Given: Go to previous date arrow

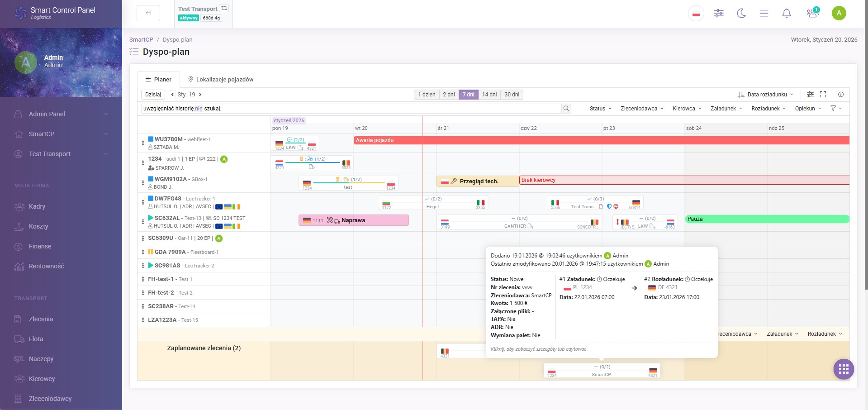Looking at the screenshot, I should click(172, 95).
